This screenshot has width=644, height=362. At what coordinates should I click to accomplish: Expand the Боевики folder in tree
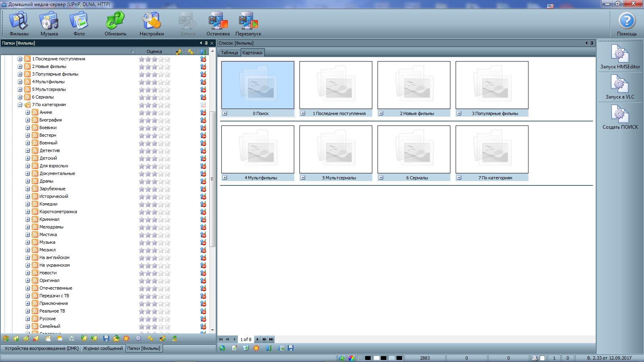coord(28,128)
